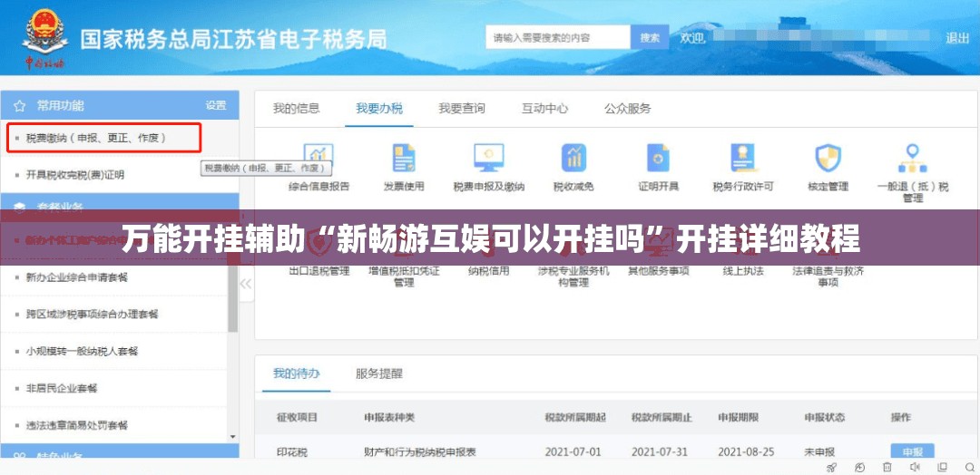Click the rocket accelerator icon in status bar
Image resolution: width=980 pixels, height=475 pixels.
(x=831, y=468)
